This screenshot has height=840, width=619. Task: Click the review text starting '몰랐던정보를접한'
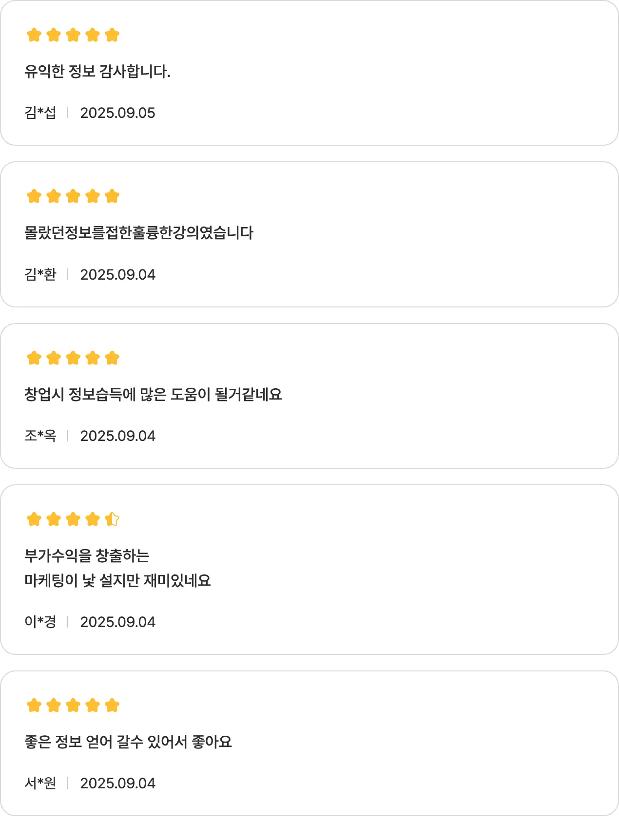tap(139, 233)
